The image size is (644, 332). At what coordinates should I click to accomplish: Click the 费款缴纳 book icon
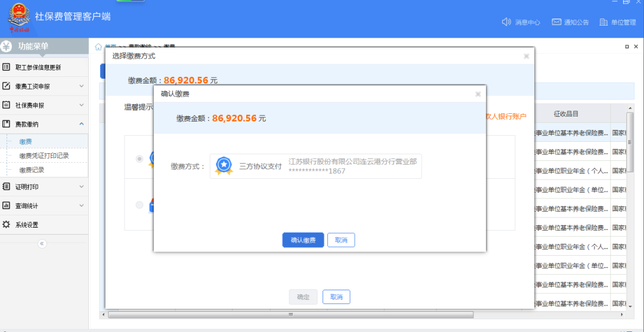(6, 123)
